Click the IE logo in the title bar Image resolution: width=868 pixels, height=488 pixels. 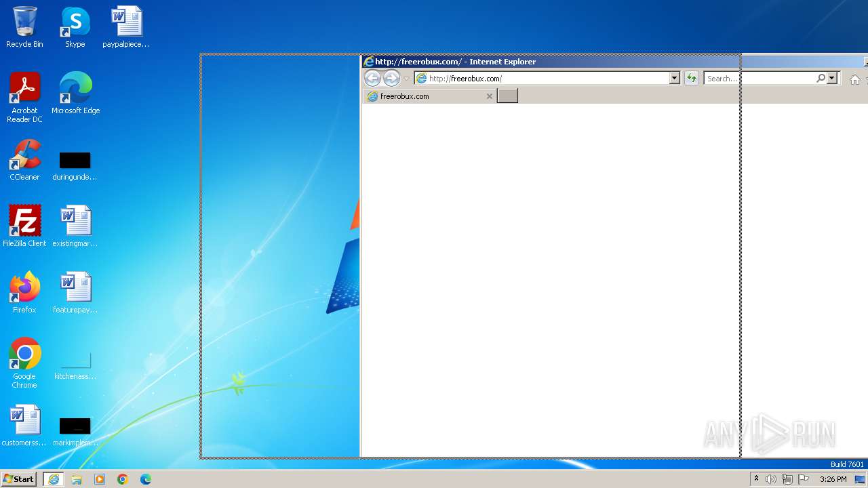point(369,62)
